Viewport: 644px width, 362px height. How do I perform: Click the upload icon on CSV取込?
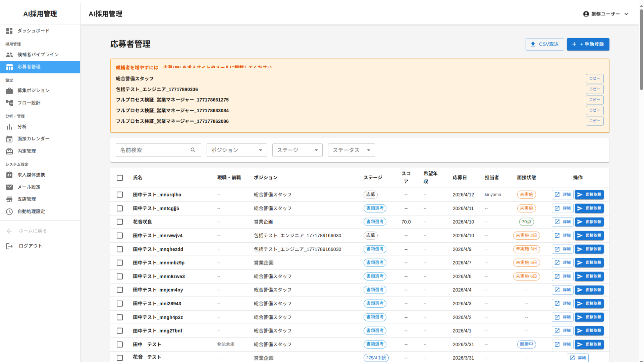pyautogui.click(x=533, y=44)
